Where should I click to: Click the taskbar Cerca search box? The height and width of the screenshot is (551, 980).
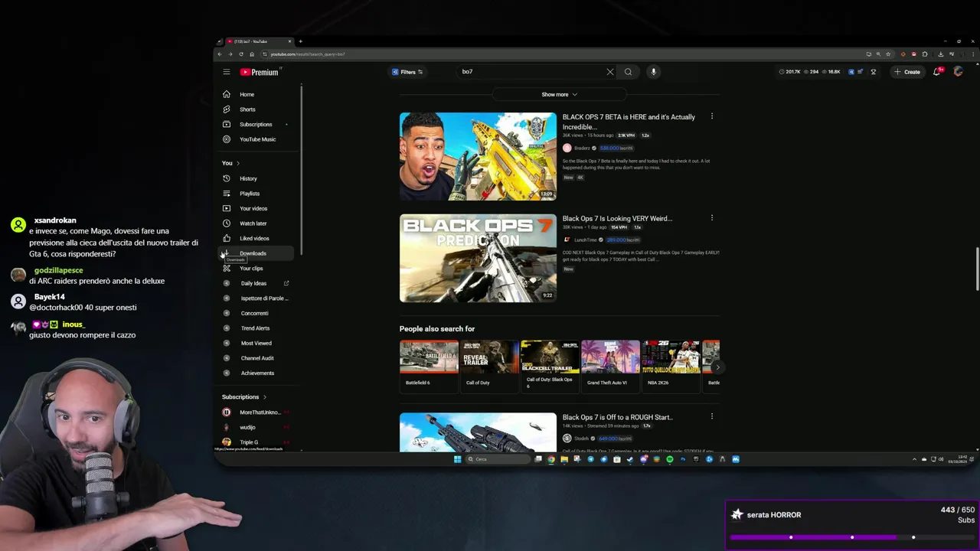(498, 459)
